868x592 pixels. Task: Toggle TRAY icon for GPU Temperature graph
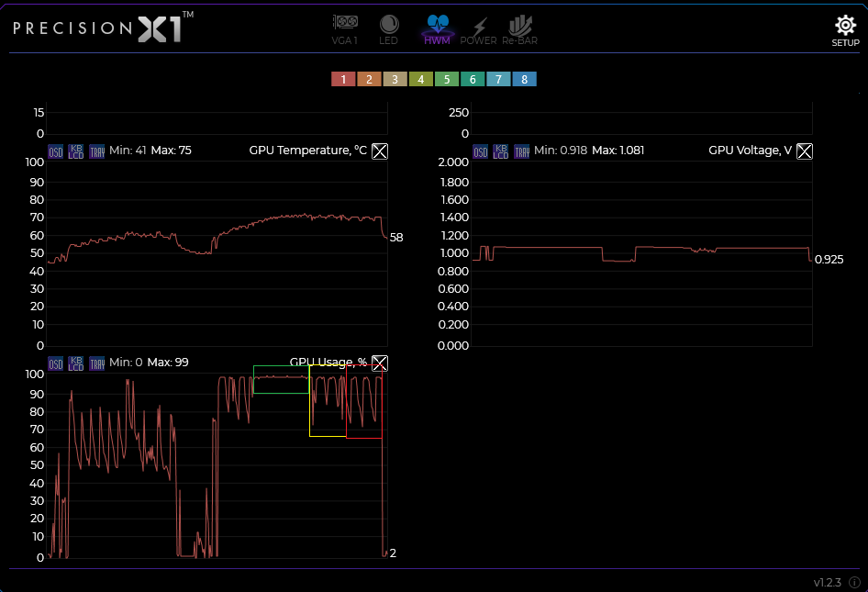[x=97, y=151]
